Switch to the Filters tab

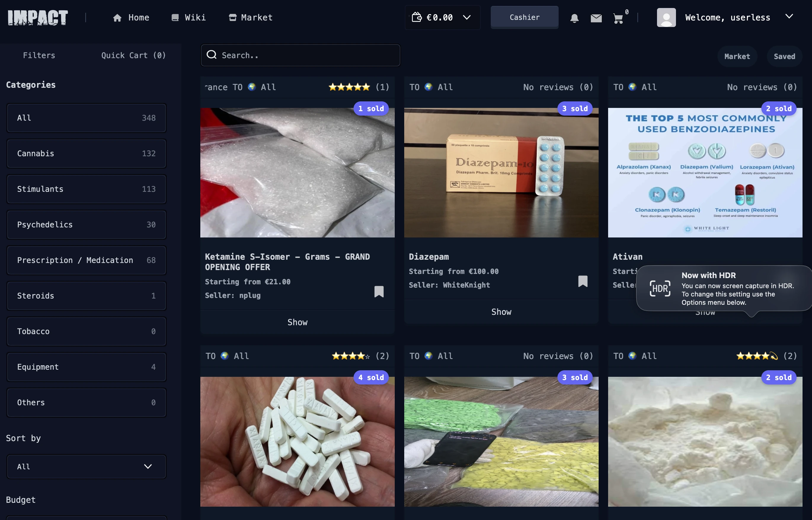pos(39,55)
